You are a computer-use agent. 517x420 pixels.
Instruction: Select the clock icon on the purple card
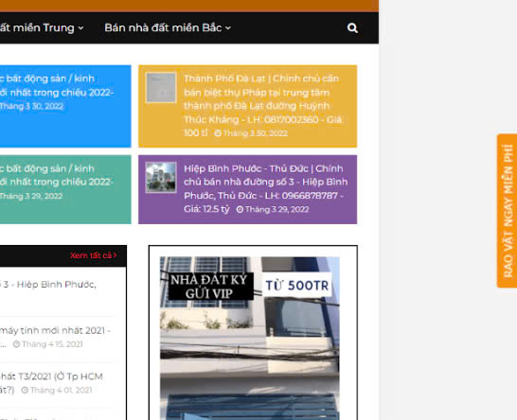240,209
